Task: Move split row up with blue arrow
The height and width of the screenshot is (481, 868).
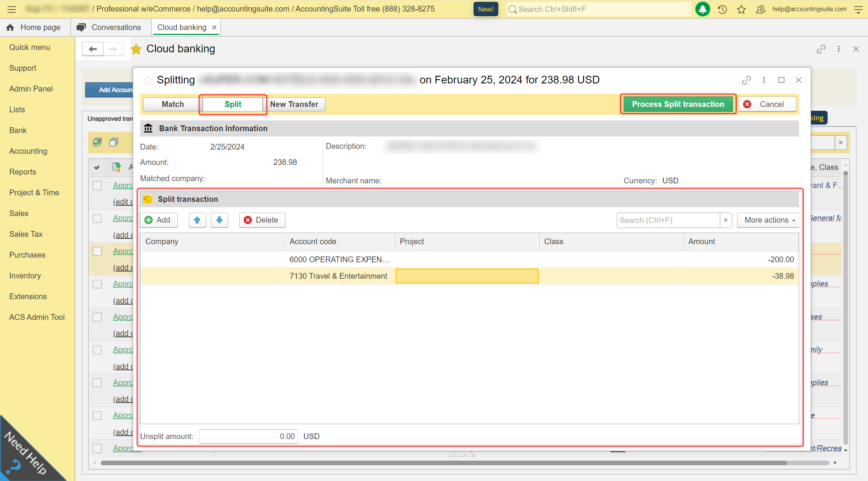Action: point(197,220)
